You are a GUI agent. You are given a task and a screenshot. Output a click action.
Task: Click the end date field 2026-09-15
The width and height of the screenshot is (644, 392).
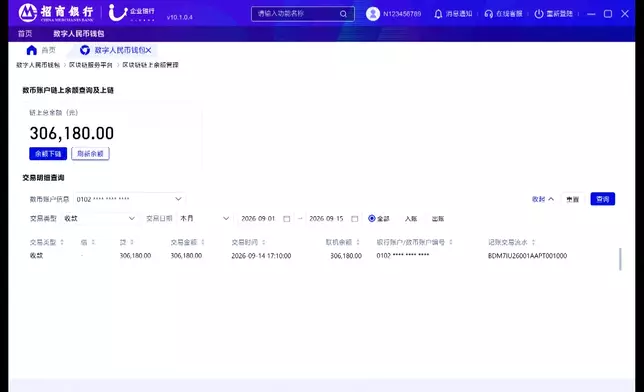[326, 219]
